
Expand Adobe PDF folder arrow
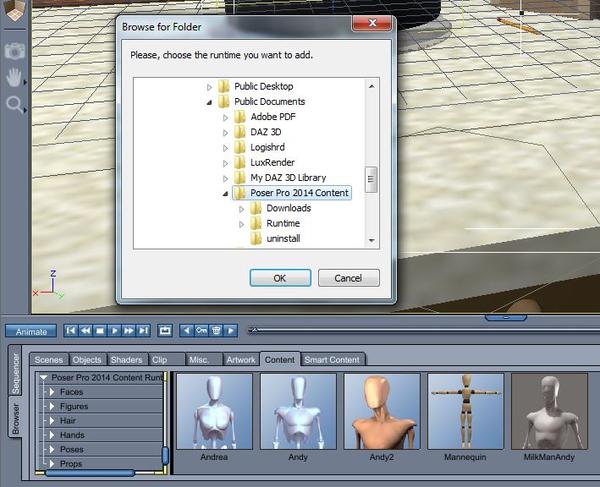(x=225, y=117)
